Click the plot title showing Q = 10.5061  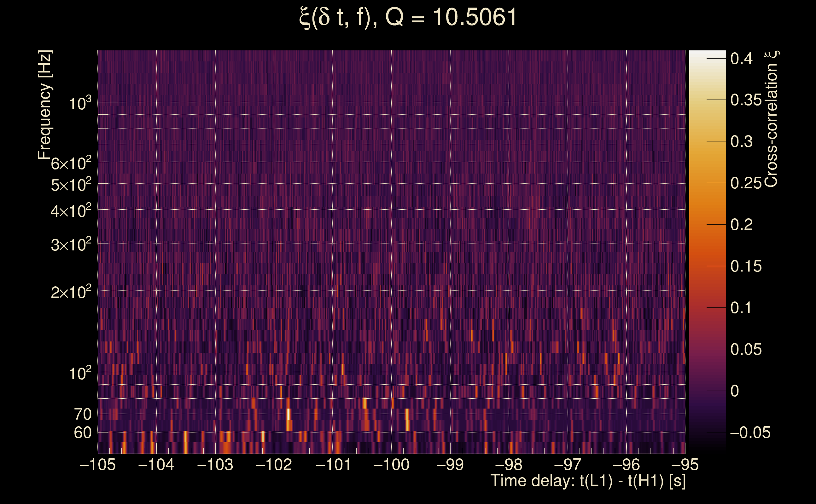[408, 17]
